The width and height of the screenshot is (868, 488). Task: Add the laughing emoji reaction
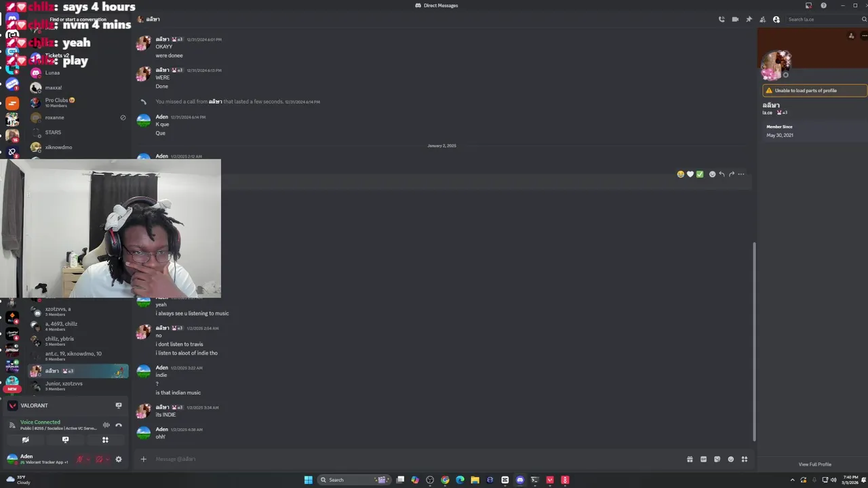680,174
